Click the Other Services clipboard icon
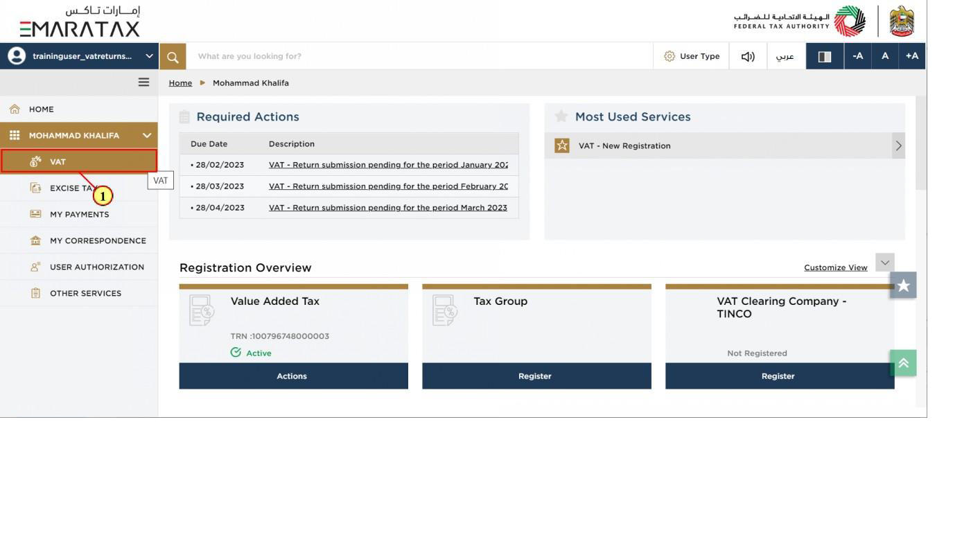This screenshot has width=980, height=555. tap(35, 293)
